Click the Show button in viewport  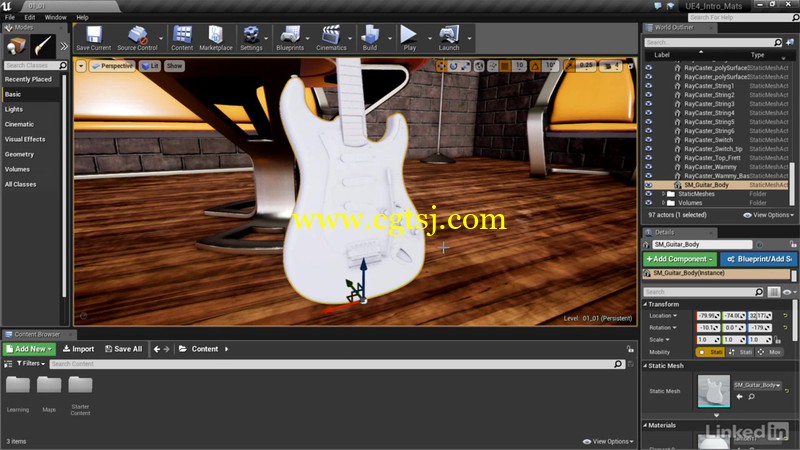(174, 66)
